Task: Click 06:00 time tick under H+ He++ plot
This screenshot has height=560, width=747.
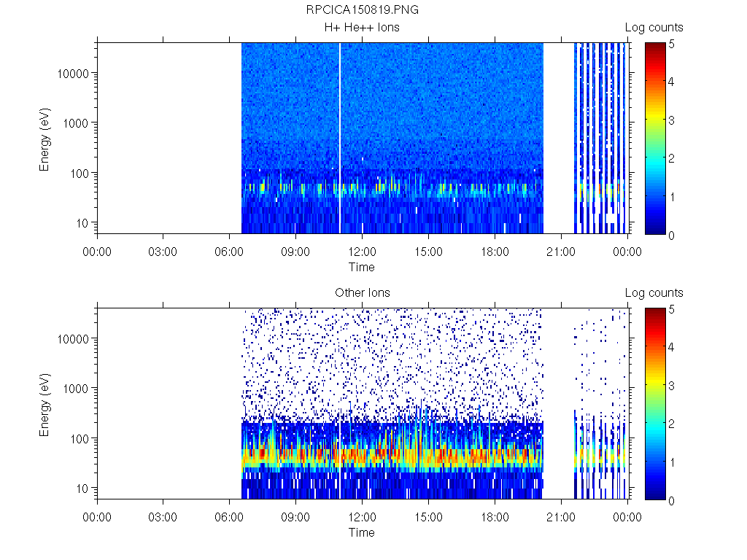Action: point(229,252)
